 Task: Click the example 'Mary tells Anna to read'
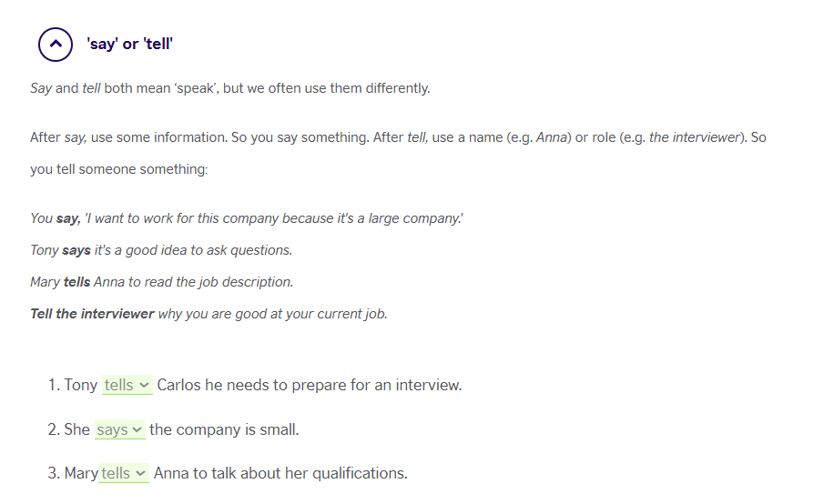tap(161, 282)
